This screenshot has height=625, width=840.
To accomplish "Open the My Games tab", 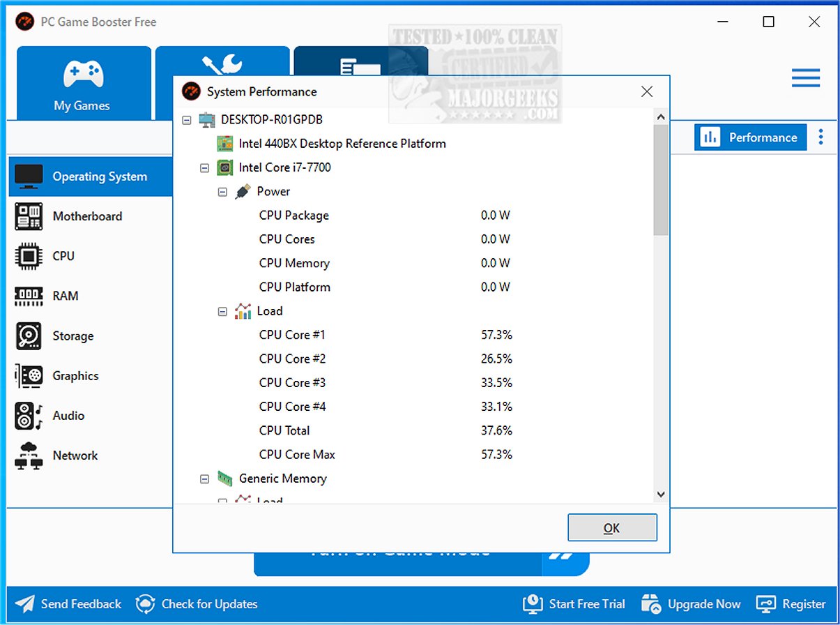I will pyautogui.click(x=84, y=83).
